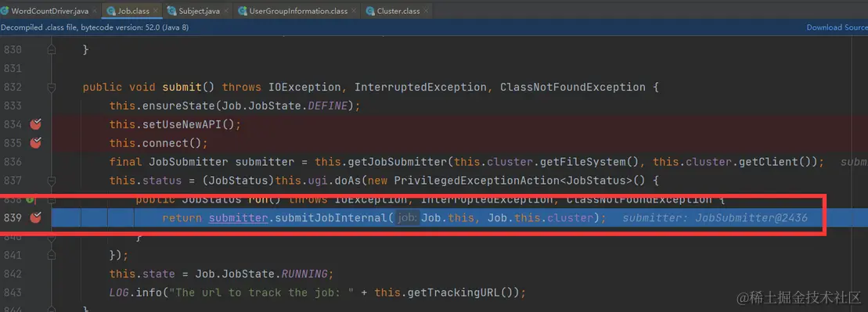Click line number 843 in the gutter
The image size is (868, 312).
(13, 292)
